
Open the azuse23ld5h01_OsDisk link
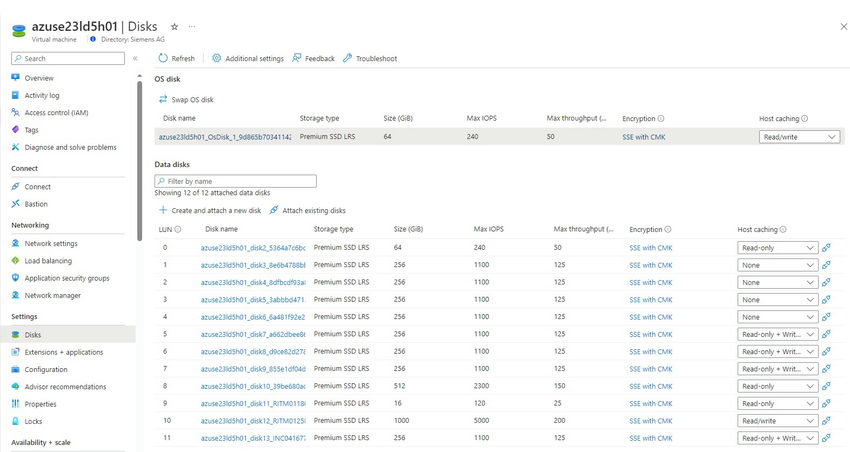[224, 137]
